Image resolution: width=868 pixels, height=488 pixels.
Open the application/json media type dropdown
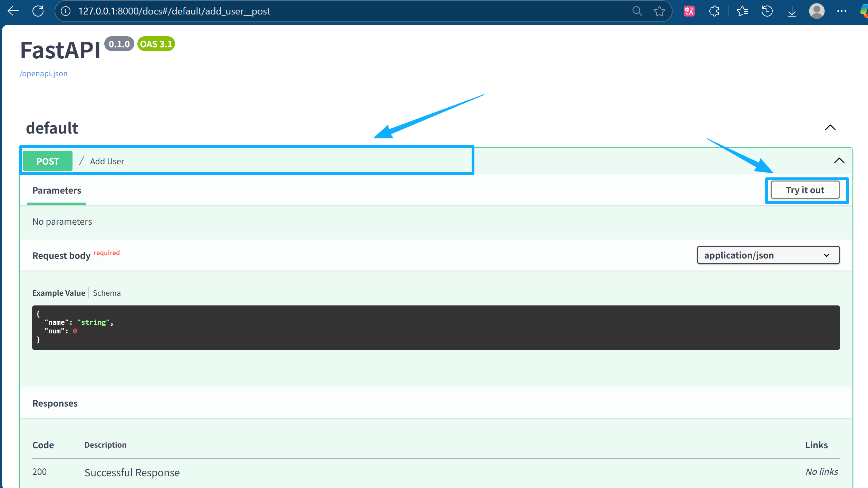tap(768, 255)
